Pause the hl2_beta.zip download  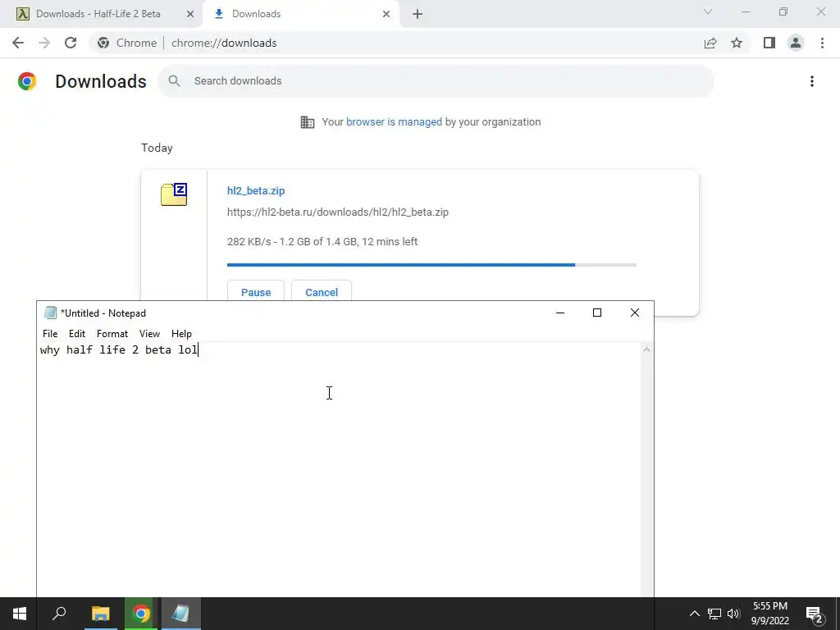click(256, 292)
